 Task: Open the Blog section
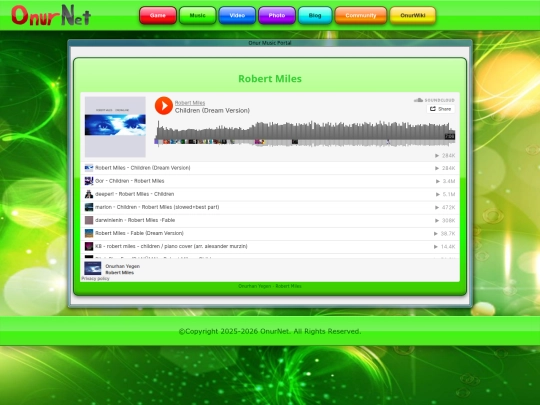pyautogui.click(x=315, y=15)
